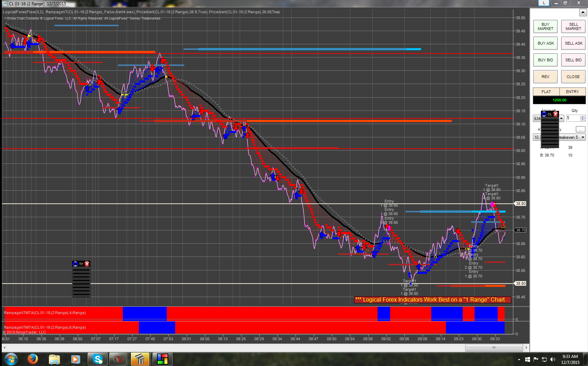Click the RampageV7MTA 4 Range indicator label
Image resolution: width=588 pixels, height=366 pixels.
[45, 313]
